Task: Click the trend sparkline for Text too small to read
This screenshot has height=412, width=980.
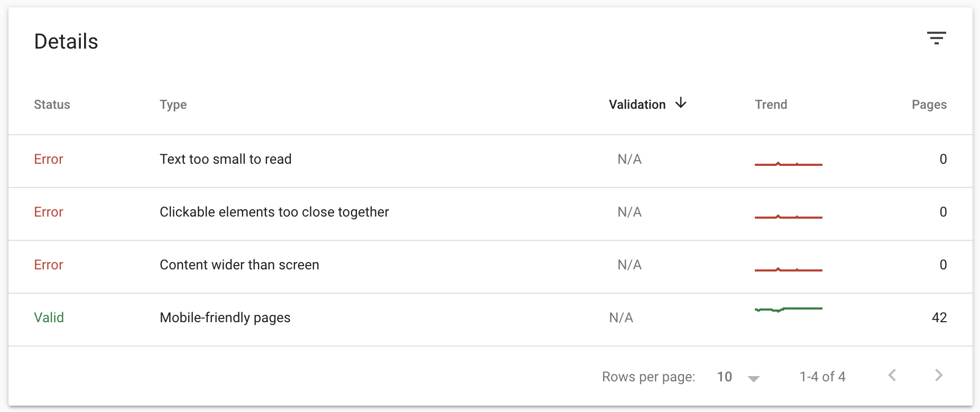Action: click(788, 162)
